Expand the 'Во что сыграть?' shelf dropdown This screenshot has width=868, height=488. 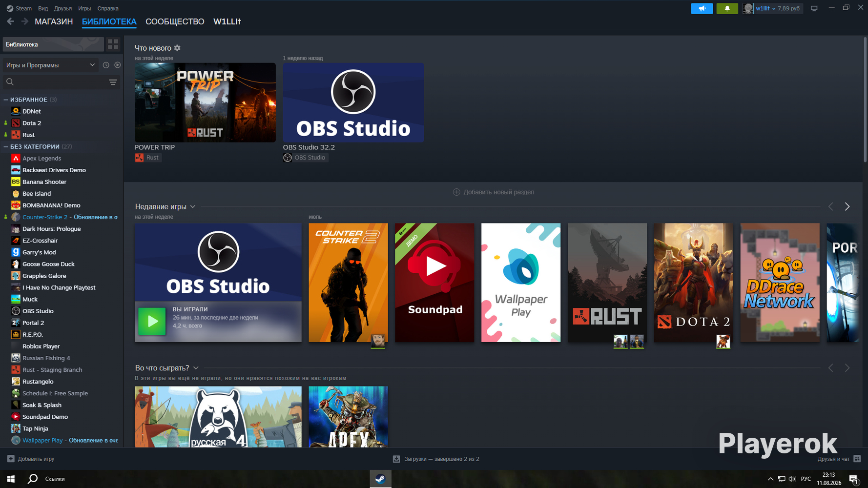coord(196,368)
